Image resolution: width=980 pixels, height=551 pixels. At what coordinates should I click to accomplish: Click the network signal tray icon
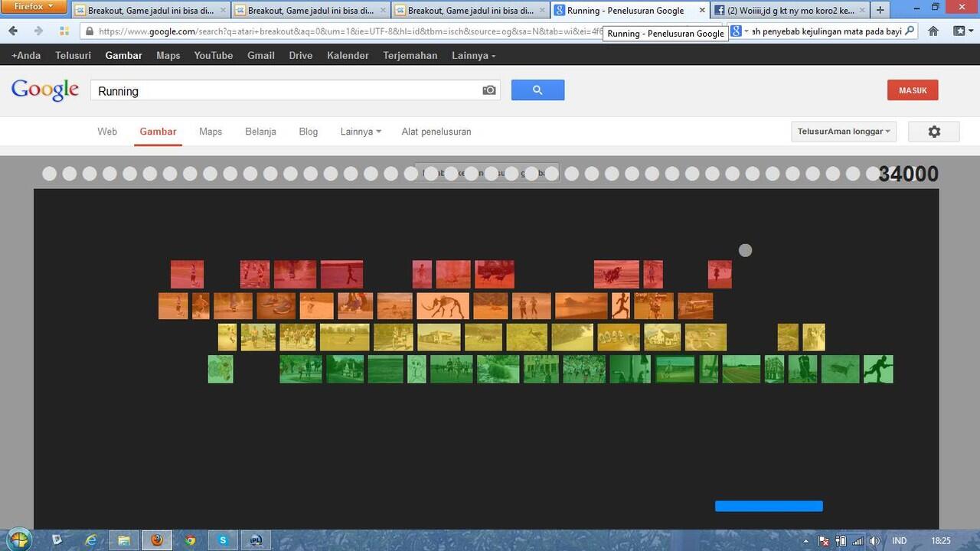tap(857, 541)
